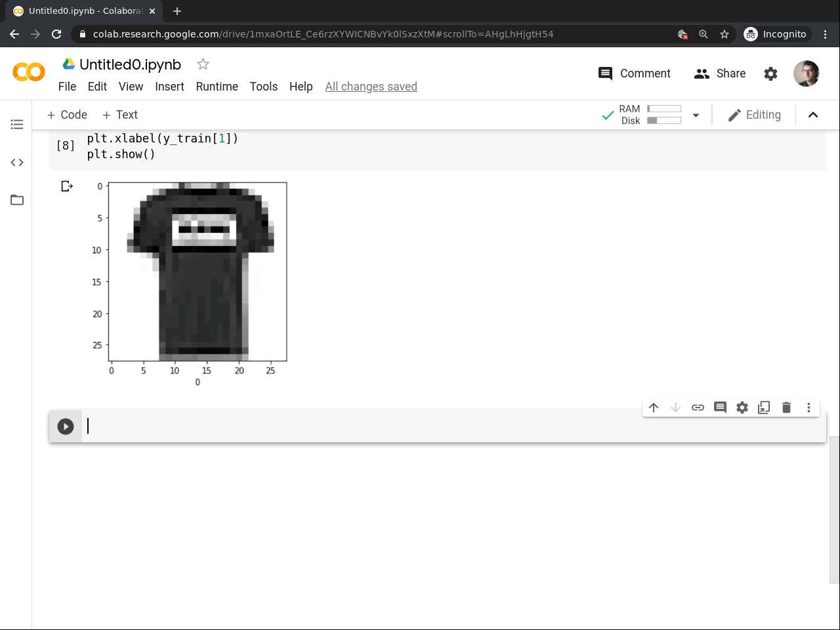Click the Colab logo icon
The height and width of the screenshot is (630, 840).
click(29, 72)
